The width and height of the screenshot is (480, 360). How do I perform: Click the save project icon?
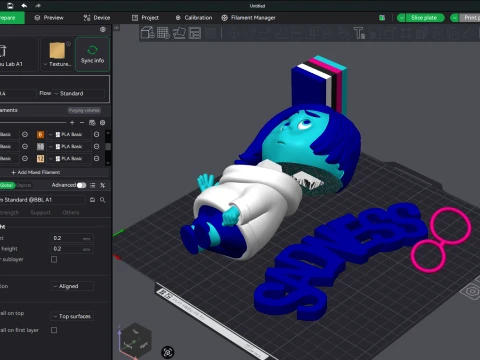pos(10,6)
